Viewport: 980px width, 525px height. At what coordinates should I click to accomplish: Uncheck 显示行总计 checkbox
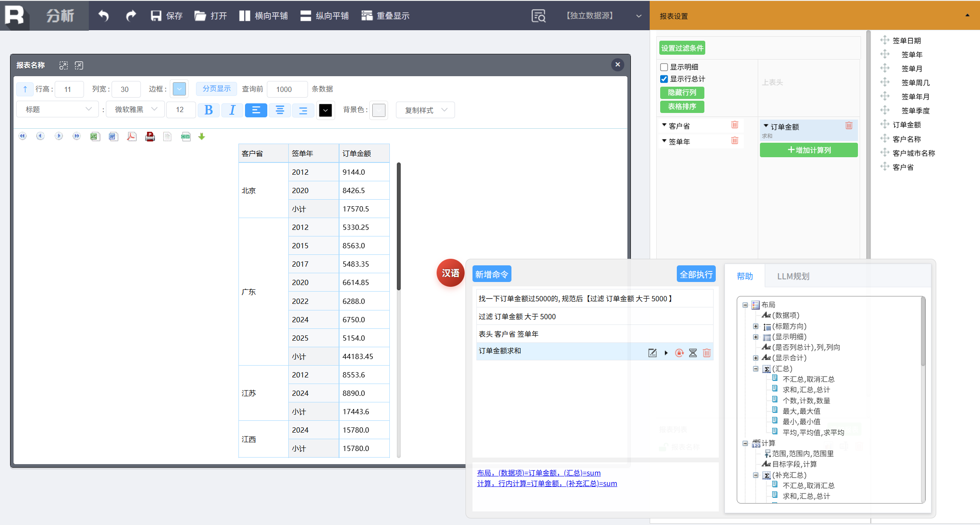[x=664, y=79]
